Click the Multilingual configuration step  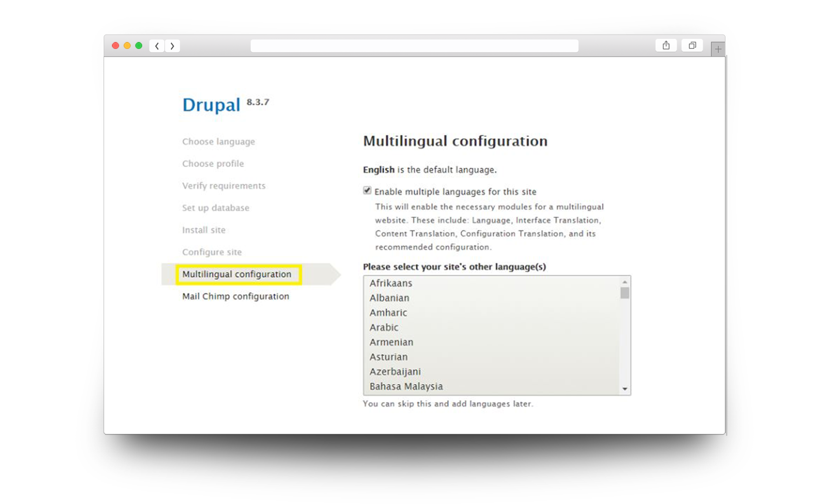tap(236, 274)
